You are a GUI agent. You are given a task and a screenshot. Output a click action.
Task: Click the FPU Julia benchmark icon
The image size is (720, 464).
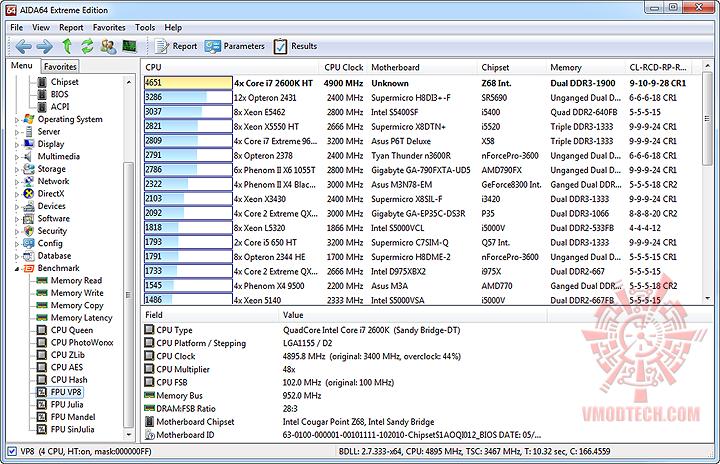point(42,404)
